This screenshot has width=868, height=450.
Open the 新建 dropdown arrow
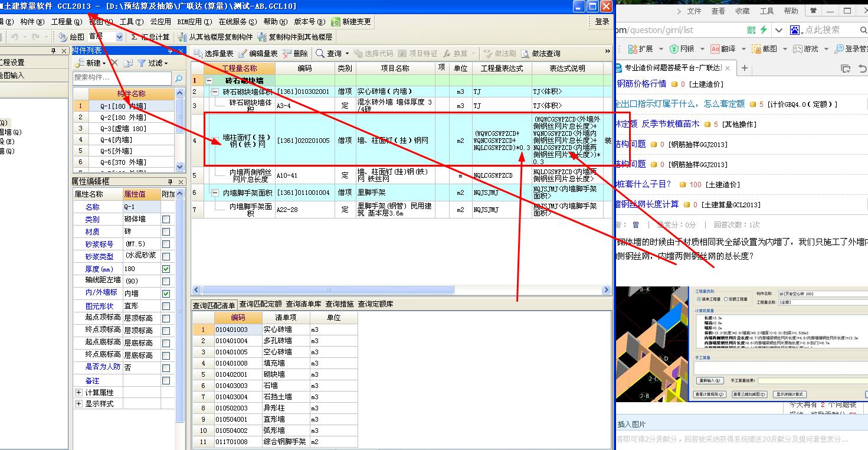point(104,63)
